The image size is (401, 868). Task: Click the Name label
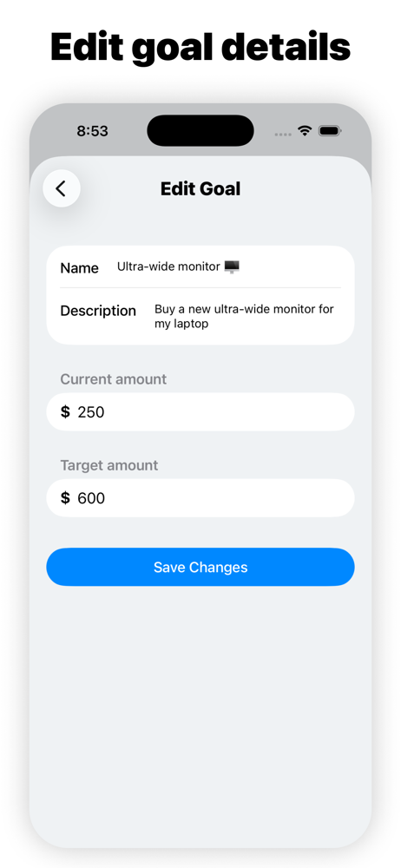coord(79,268)
